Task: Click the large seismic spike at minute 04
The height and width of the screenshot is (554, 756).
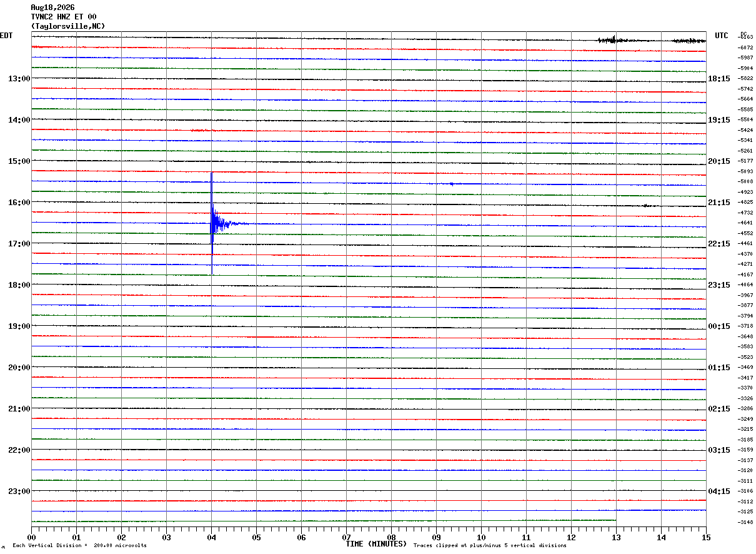Action: (212, 223)
